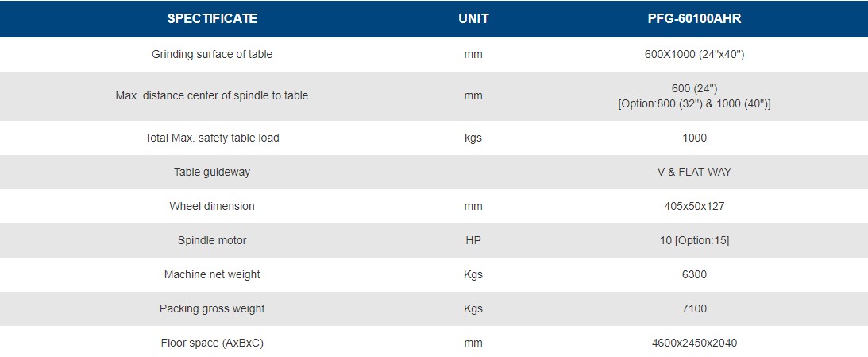
Task: Click the kgs unit for table load
Action: coord(473,138)
